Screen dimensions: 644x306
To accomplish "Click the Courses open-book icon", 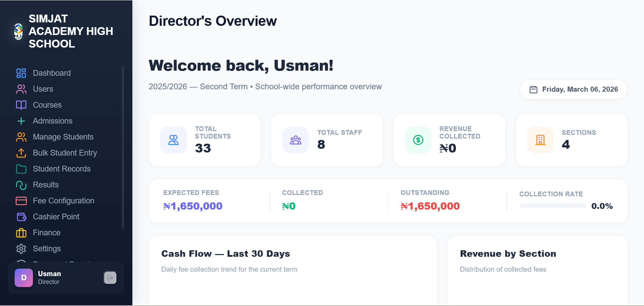I will point(21,105).
